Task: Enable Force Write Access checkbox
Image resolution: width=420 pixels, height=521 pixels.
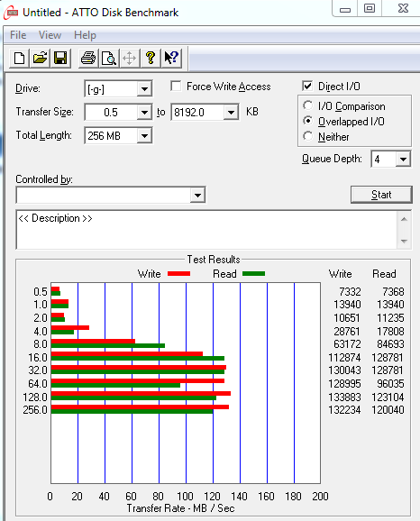Action: click(x=176, y=86)
